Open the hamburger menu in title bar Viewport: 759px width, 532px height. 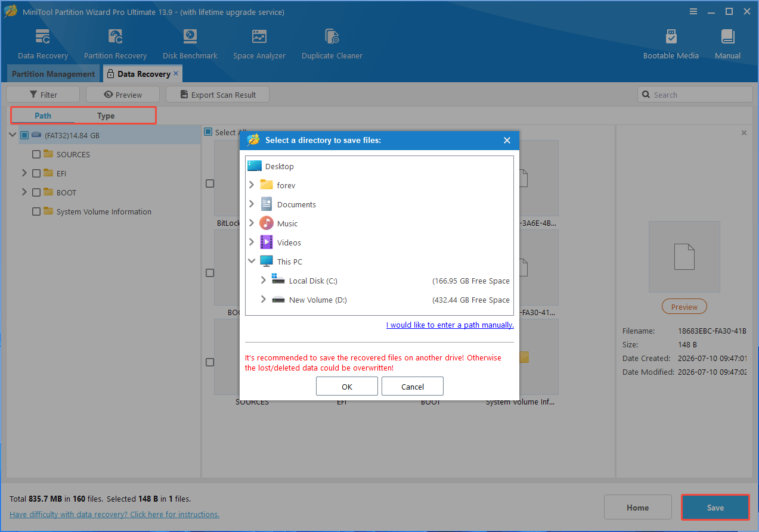pyautogui.click(x=693, y=12)
